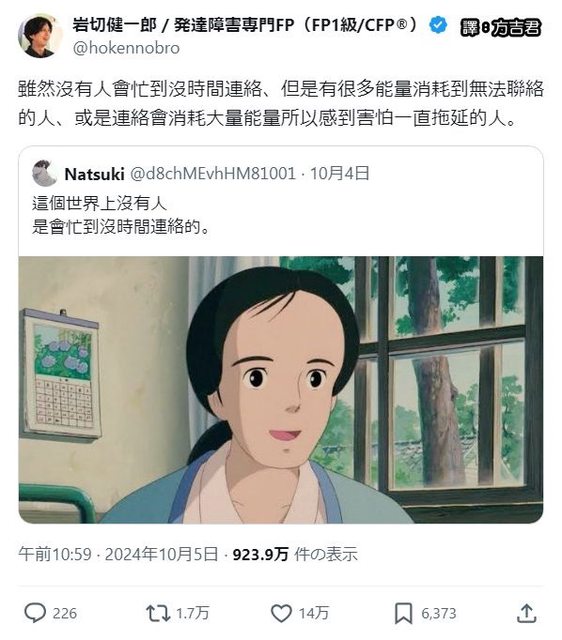Click the 226 replies count

(64, 613)
